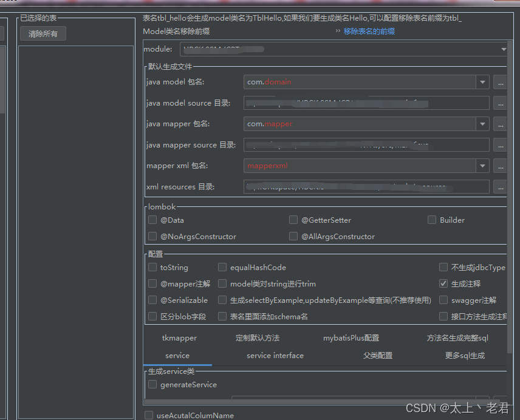Enable the @Serializable checkbox
Viewport: 520px width, 420px height.
(152, 300)
